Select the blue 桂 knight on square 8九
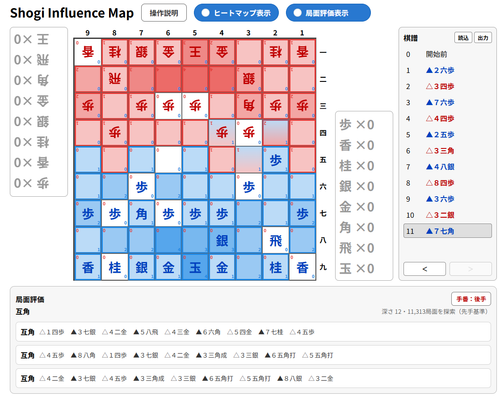This screenshot has height=397, width=500. coord(115,267)
